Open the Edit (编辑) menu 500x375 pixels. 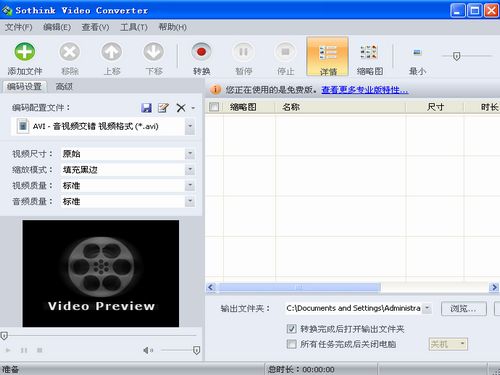click(57, 27)
